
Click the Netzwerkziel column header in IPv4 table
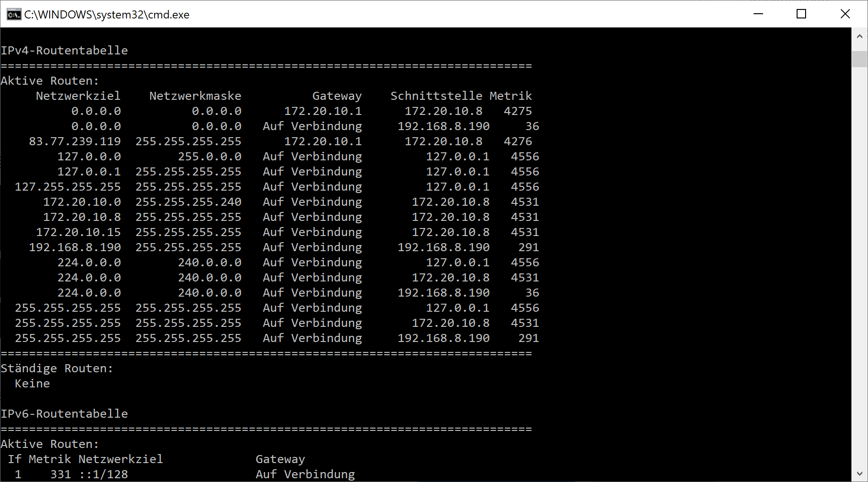pos(78,96)
